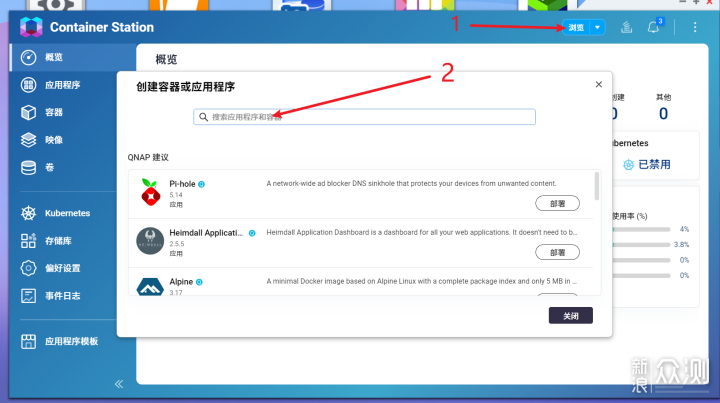Screen dimensions: 720x403
Task: Click the Heimdall verified badge
Action: 252,233
